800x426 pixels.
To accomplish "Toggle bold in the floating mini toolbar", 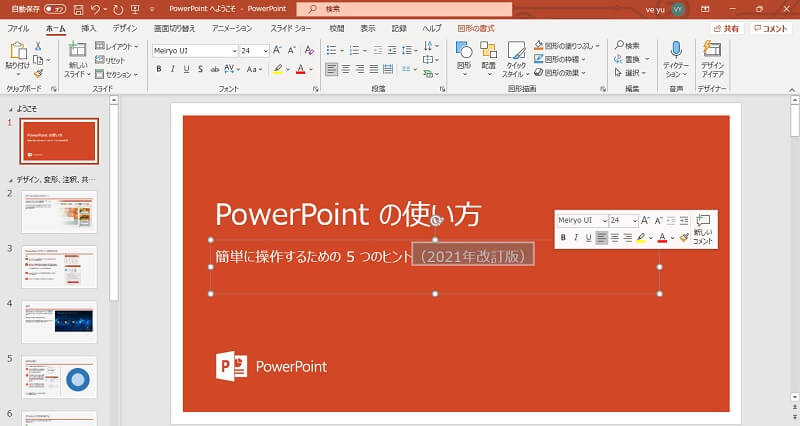I will tap(563, 237).
